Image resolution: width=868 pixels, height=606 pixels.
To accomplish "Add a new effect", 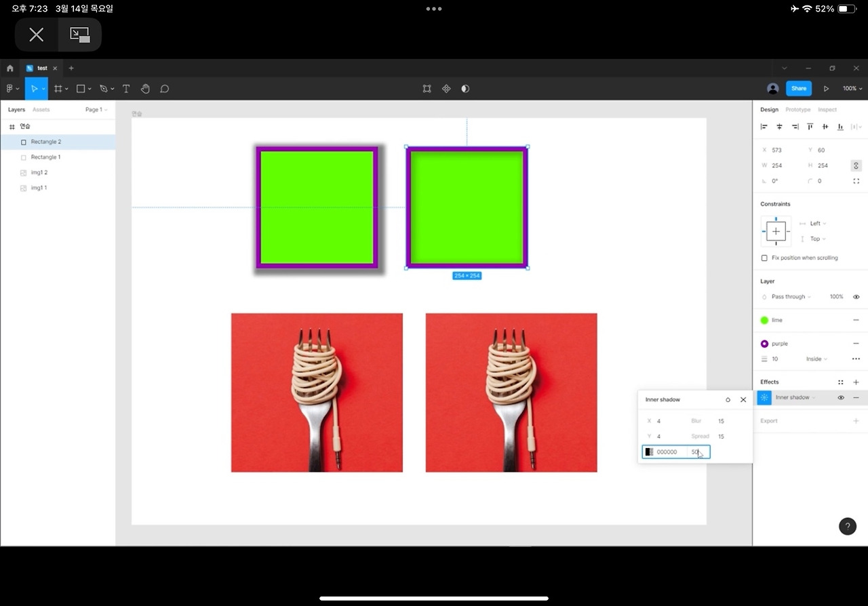I will point(856,382).
